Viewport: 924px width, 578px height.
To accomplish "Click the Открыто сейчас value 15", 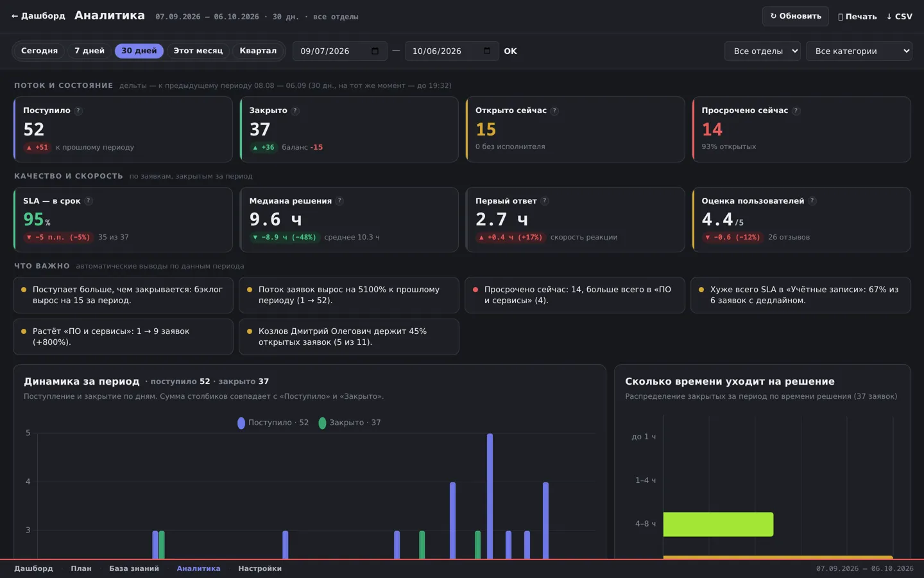I will (486, 130).
